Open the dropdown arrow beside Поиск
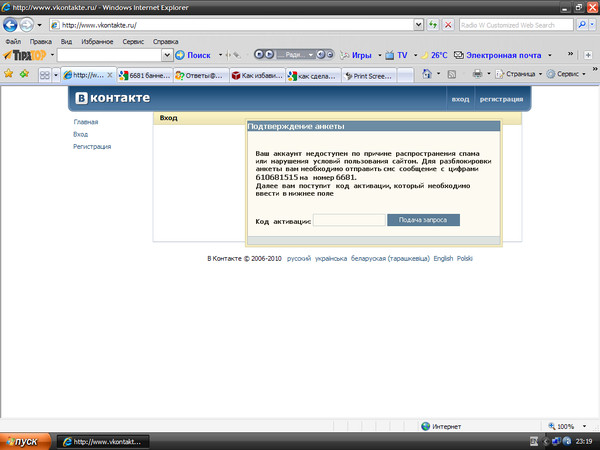Screen dimensions: 600x450 pos(220,55)
